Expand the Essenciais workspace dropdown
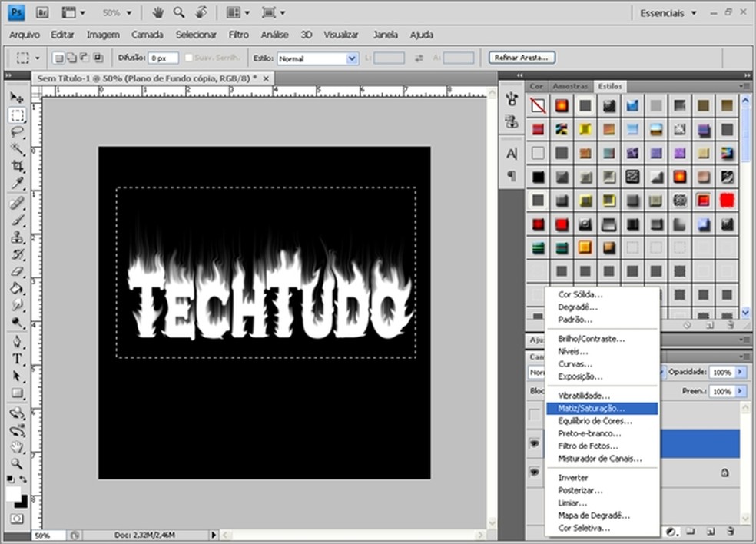Image resolution: width=756 pixels, height=544 pixels. pos(668,13)
